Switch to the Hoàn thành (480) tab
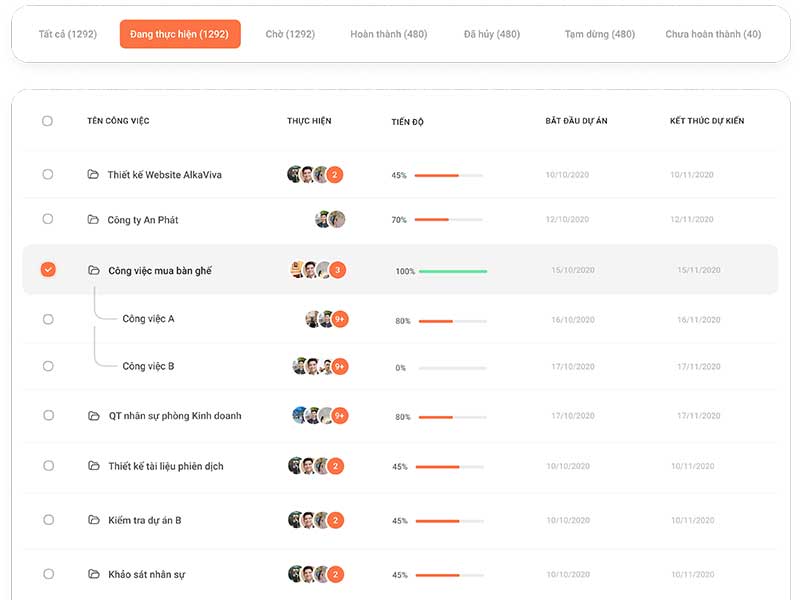The width and height of the screenshot is (800, 600). pos(389,34)
